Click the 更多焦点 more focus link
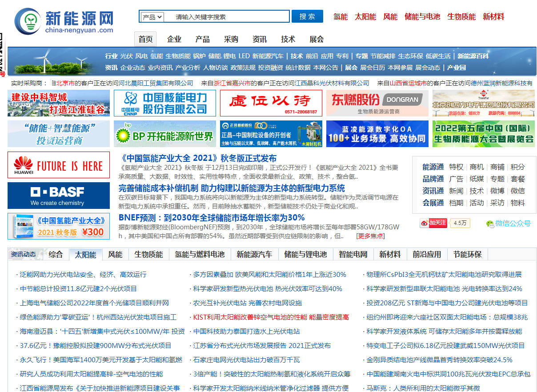 tap(371, 236)
